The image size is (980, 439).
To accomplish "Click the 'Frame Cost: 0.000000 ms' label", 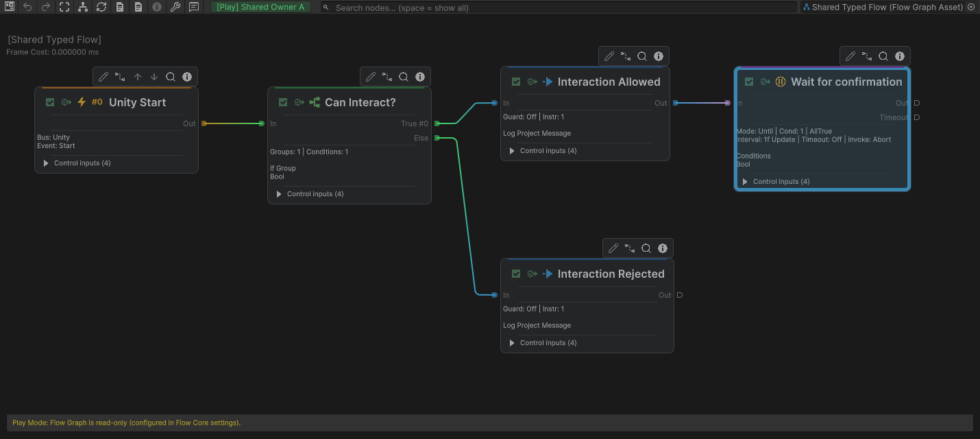I will [53, 52].
